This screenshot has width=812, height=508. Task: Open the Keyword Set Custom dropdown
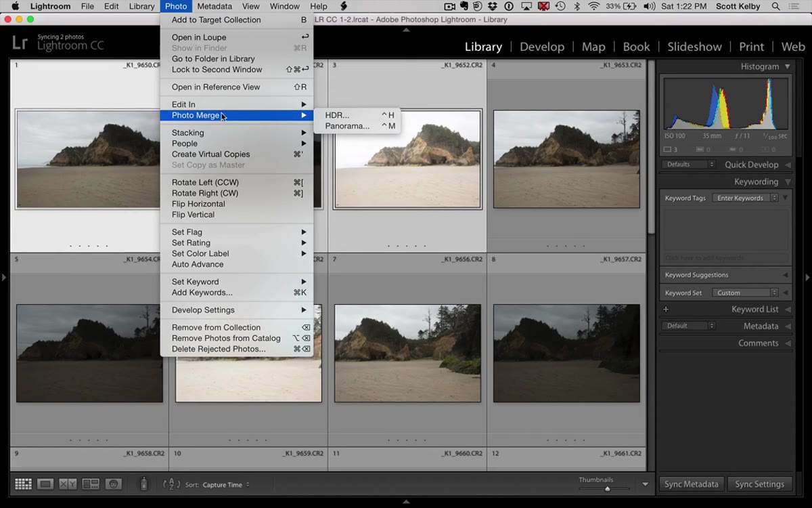pyautogui.click(x=745, y=293)
